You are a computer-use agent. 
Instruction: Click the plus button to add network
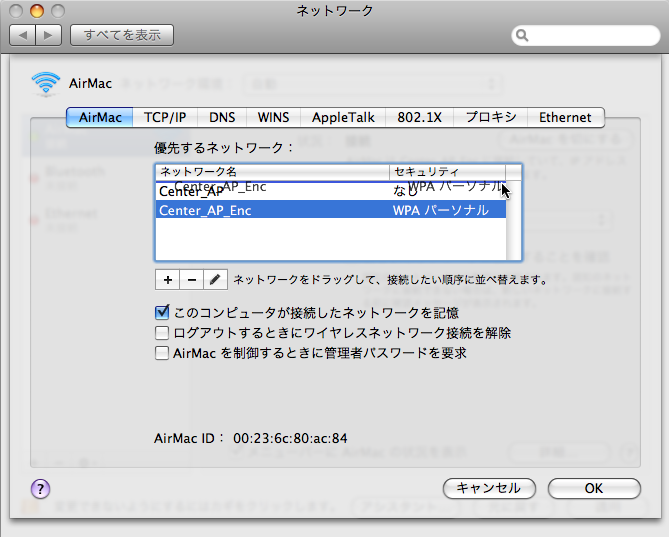(167, 280)
